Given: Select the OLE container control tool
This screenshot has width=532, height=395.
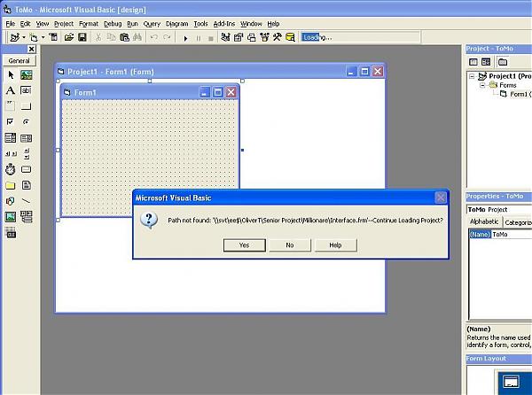Looking at the screenshot, I should coord(11,233).
